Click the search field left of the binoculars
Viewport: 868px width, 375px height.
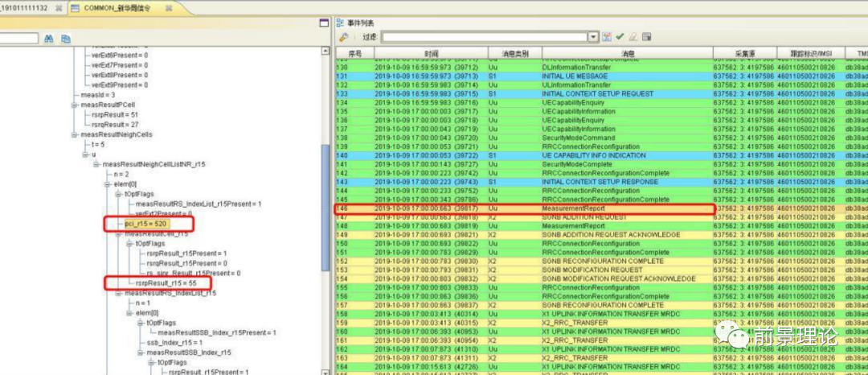click(19, 38)
